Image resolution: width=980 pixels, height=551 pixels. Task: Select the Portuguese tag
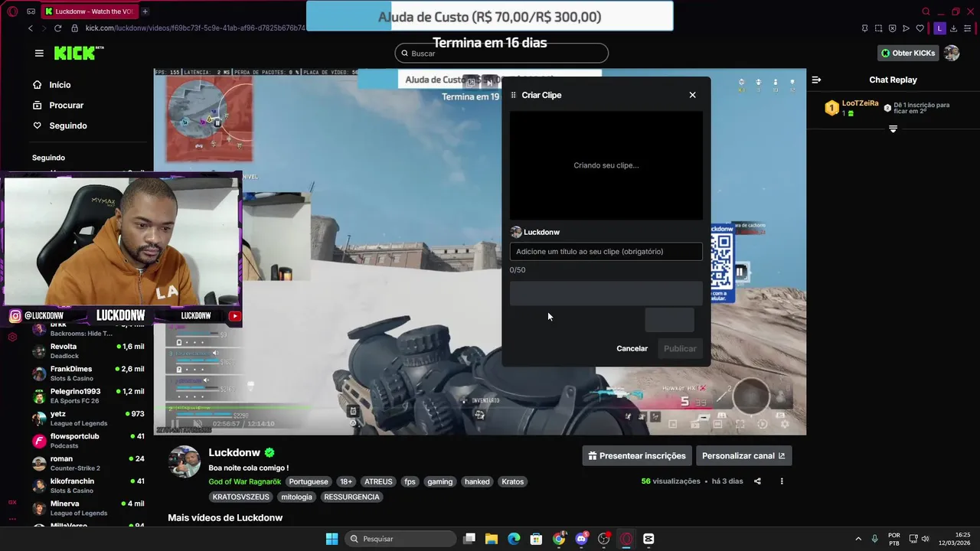point(309,482)
